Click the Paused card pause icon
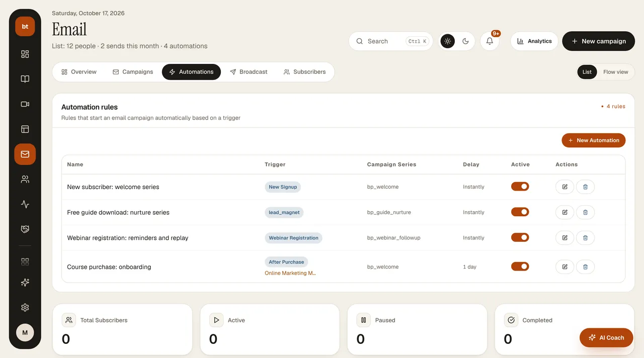This screenshot has height=358, width=644. coord(364,320)
